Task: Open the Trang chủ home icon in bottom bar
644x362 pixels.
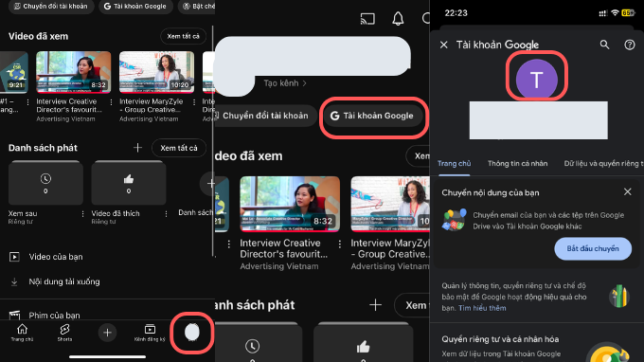Action: (x=22, y=333)
